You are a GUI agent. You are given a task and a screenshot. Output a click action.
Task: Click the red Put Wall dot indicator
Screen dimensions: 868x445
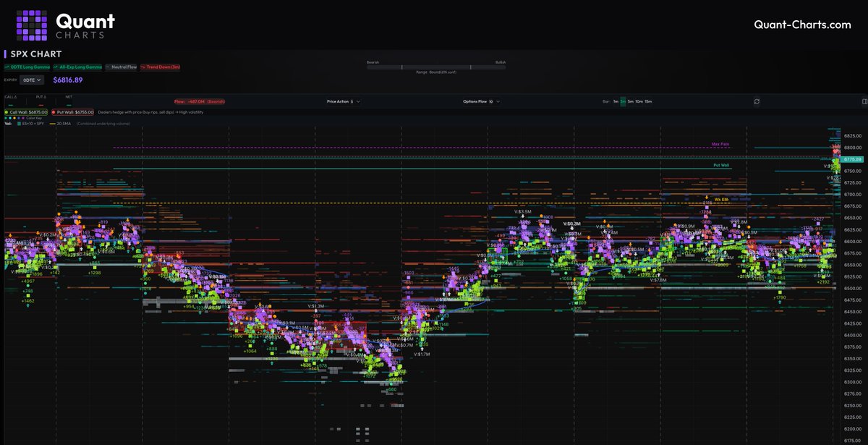coord(54,112)
